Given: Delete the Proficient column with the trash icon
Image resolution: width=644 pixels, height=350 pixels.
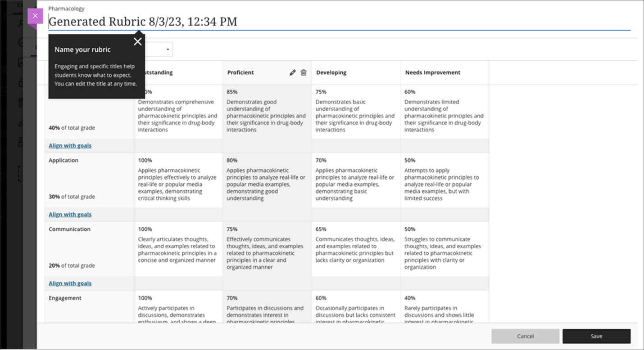Looking at the screenshot, I should coord(304,72).
